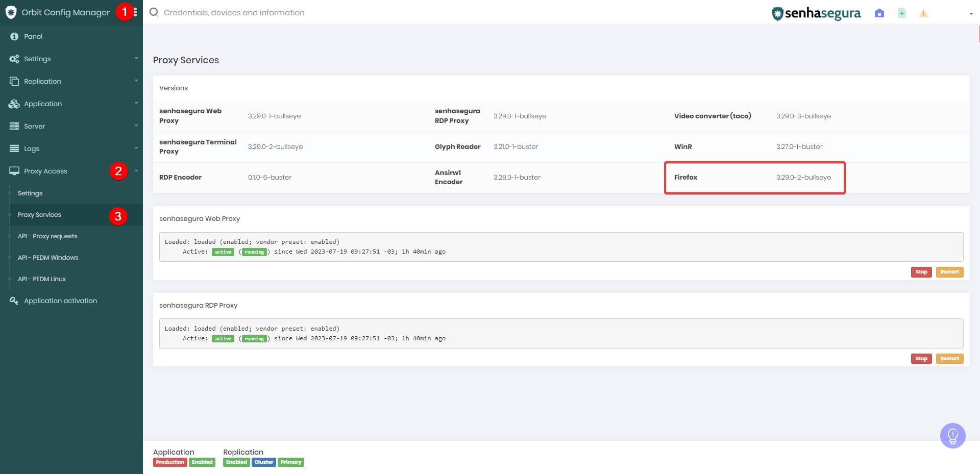The image size is (980, 474).
Task: Click the RDP Proxy running status badge
Action: tap(254, 339)
